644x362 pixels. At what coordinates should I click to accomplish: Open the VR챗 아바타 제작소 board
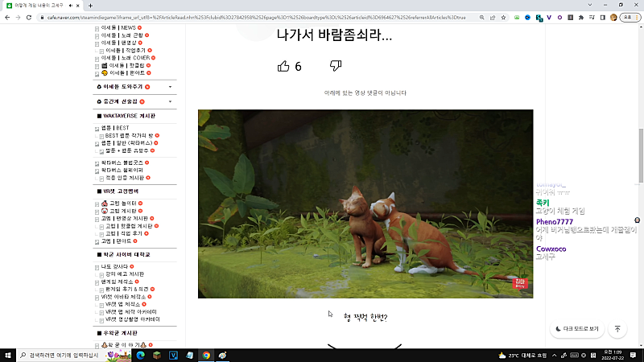point(123,297)
